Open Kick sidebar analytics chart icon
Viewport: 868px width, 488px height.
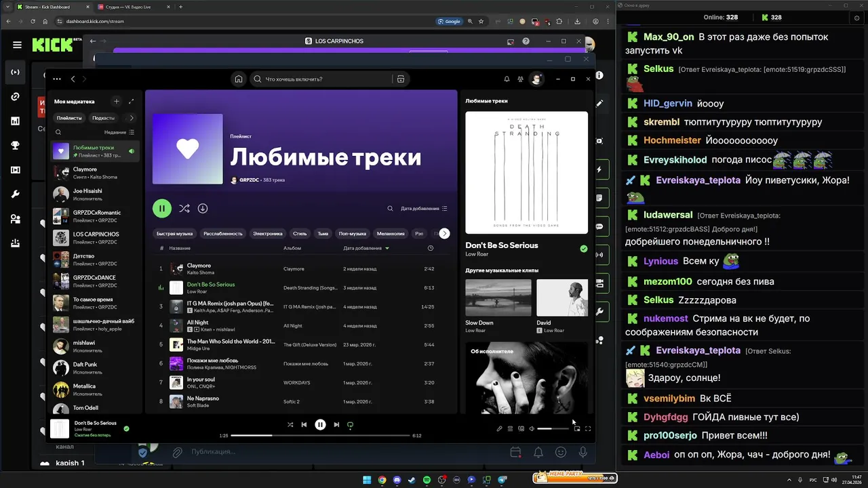tap(15, 121)
